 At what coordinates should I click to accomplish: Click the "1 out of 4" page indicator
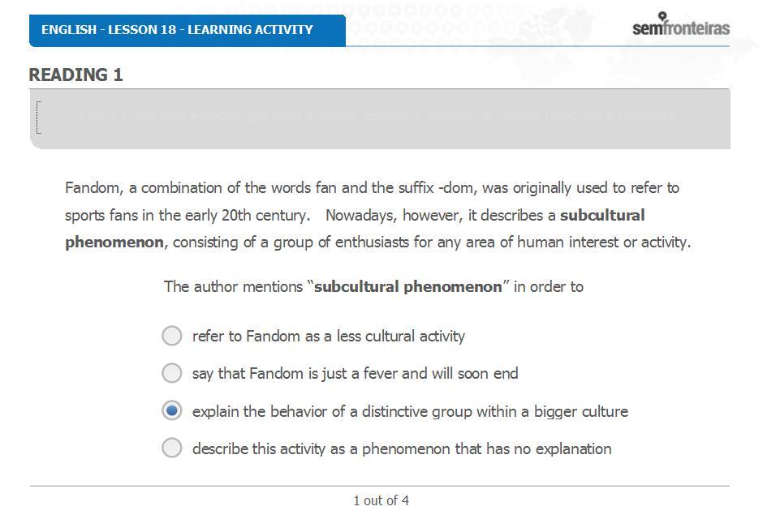pyautogui.click(x=381, y=500)
